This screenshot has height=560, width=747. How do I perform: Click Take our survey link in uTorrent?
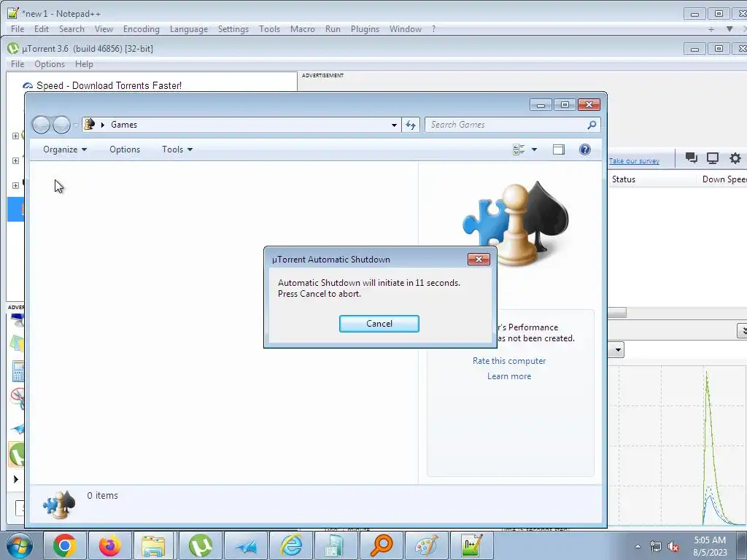click(x=634, y=161)
